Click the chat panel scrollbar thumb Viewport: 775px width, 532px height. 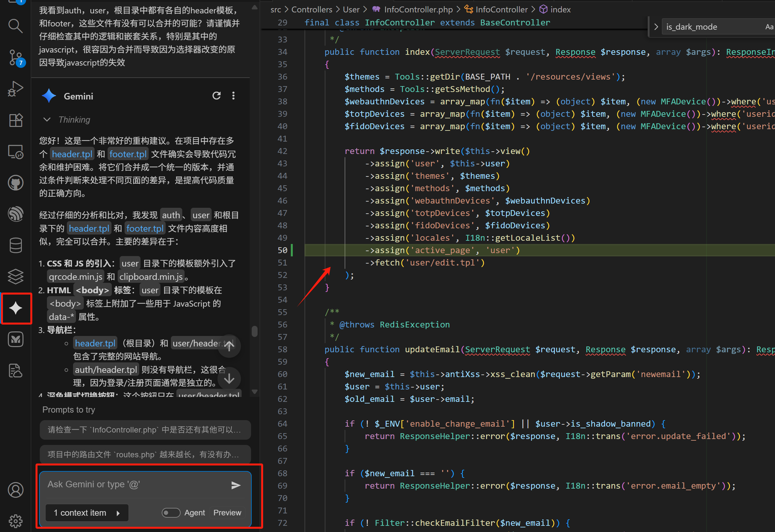tap(254, 331)
